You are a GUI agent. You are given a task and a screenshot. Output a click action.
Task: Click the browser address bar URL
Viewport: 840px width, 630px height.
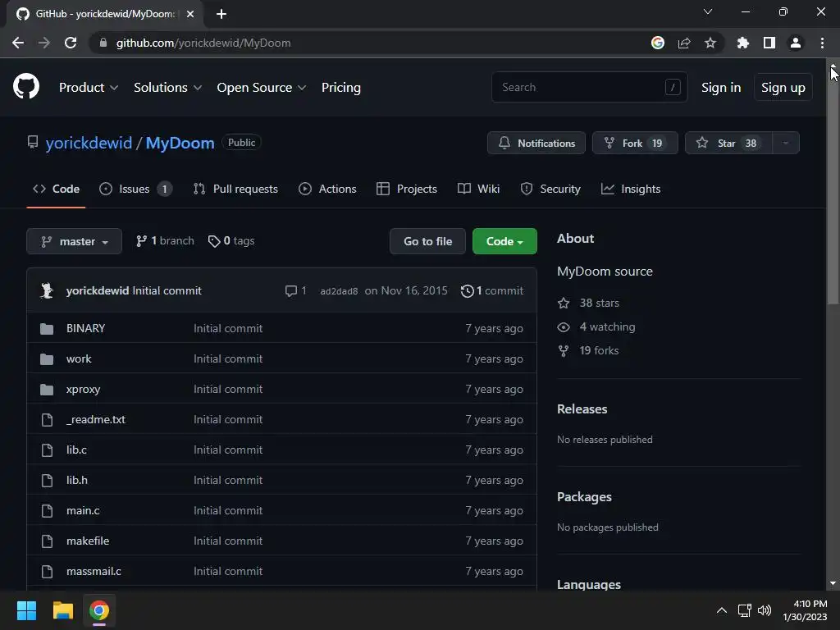pyautogui.click(x=203, y=43)
